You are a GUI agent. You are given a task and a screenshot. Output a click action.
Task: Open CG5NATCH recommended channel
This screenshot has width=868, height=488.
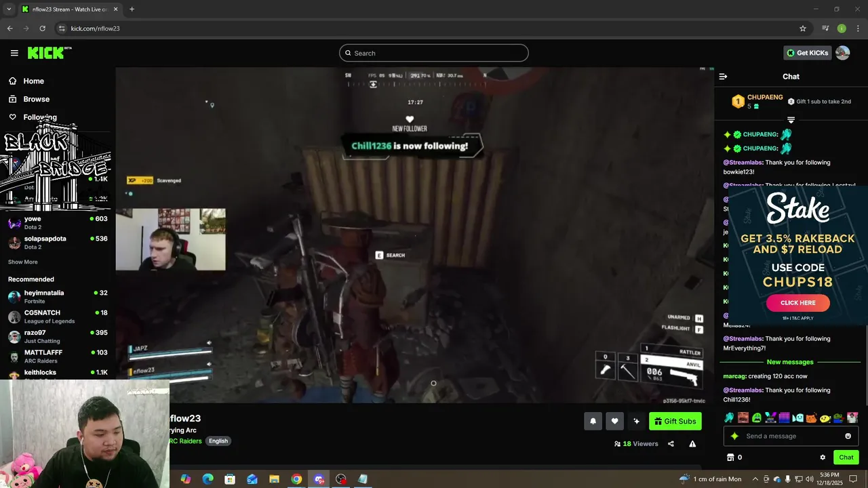(57, 317)
